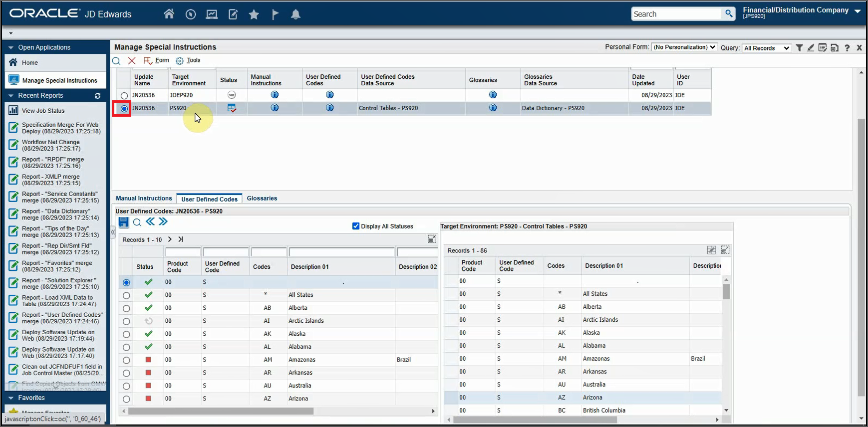Click the Find magnifier under Manage Special Instructions
868x427 pixels.
(116, 61)
